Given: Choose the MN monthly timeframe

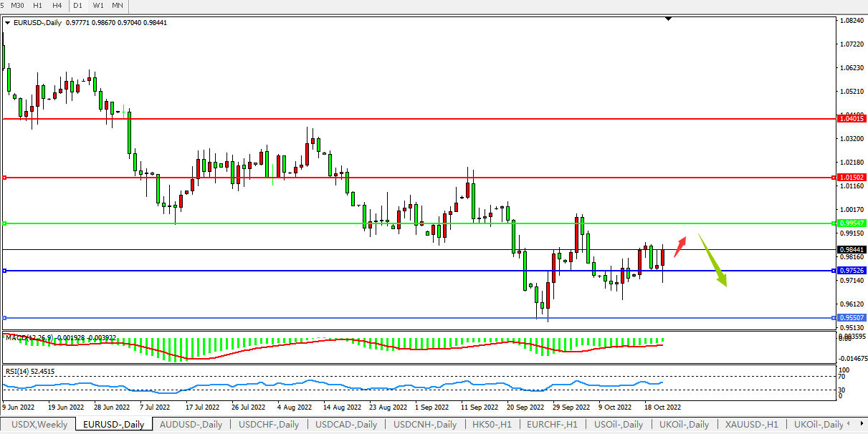Looking at the screenshot, I should tap(118, 6).
